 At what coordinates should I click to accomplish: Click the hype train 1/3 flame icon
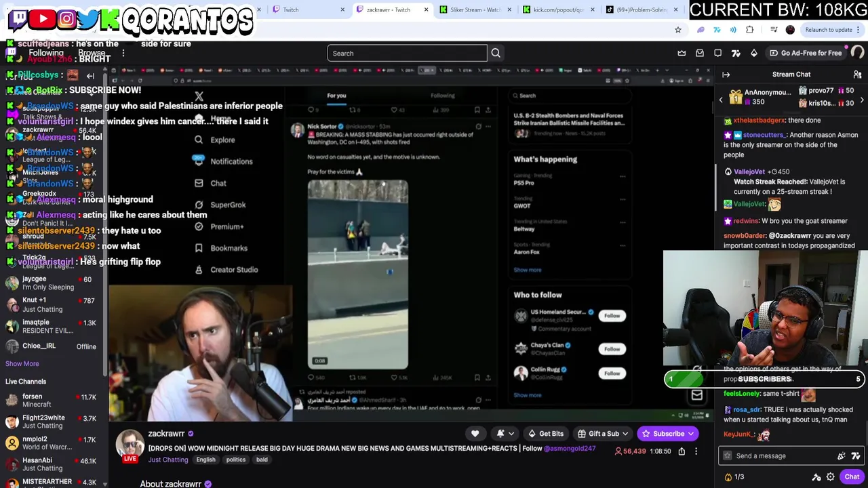point(728,477)
